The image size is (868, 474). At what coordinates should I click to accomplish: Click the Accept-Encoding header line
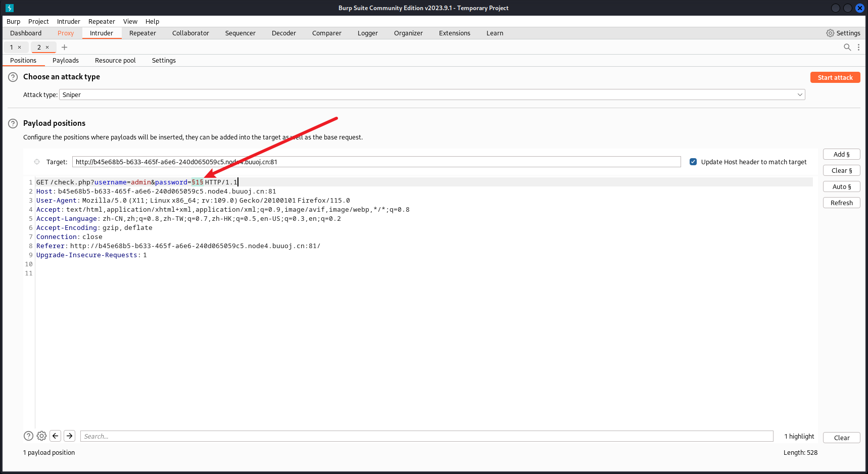(94, 227)
